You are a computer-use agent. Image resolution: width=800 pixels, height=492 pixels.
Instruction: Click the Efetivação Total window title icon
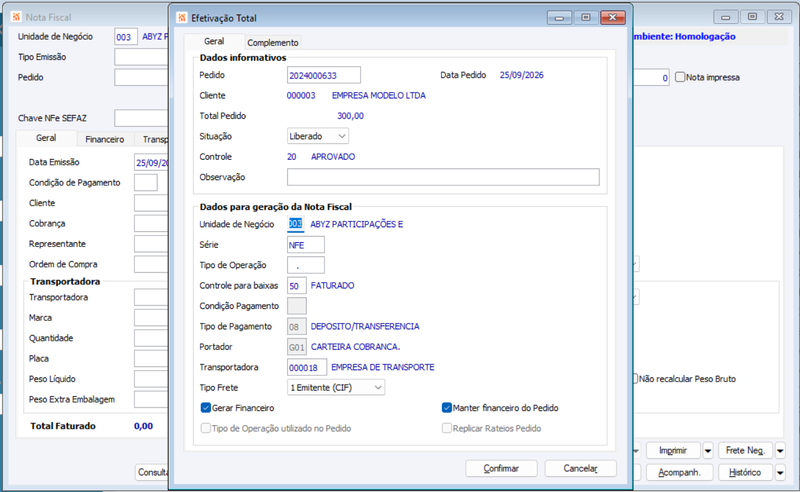point(182,18)
